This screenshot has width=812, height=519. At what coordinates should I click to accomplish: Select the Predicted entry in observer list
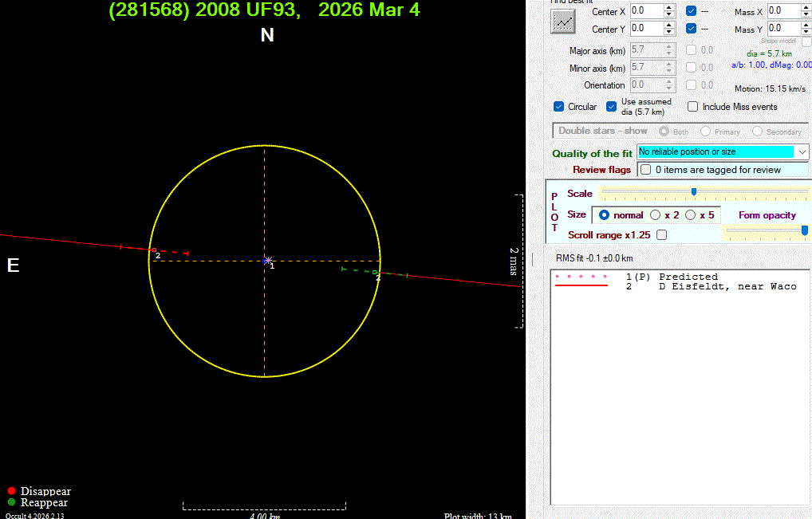pos(688,277)
